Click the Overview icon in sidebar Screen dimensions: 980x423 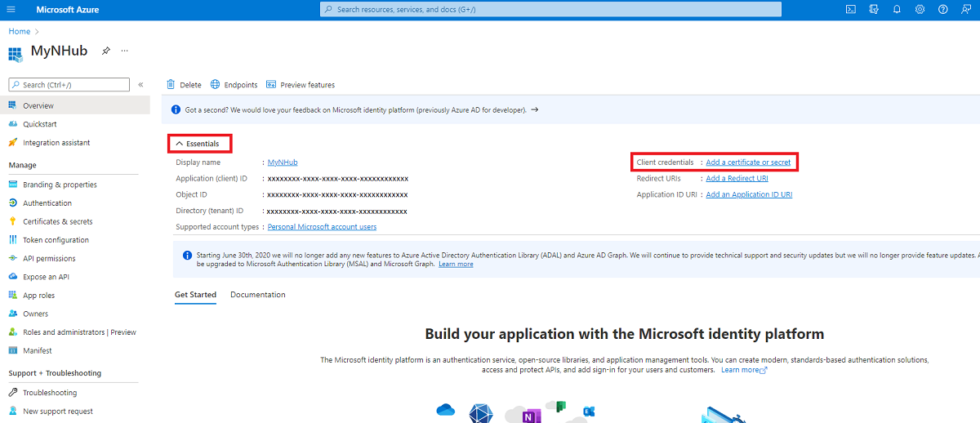(13, 105)
